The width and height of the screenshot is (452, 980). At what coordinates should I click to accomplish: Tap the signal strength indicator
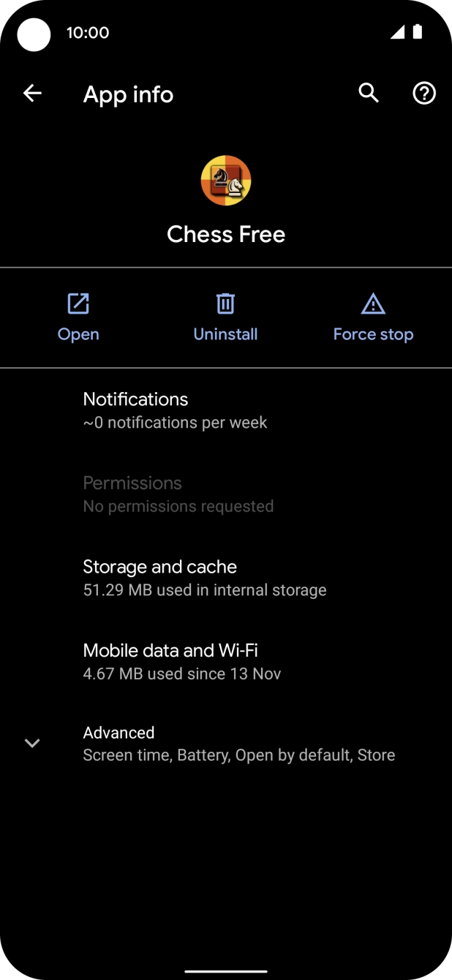399,32
